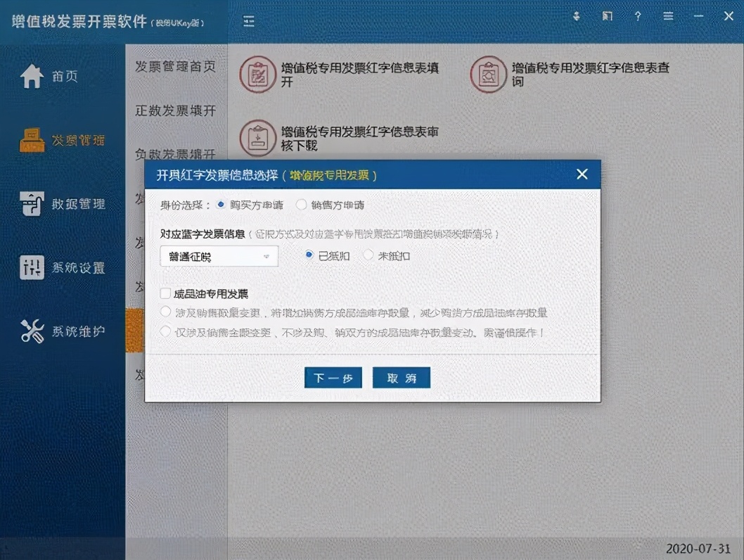Click the 红字信息表审核下载 round icon
744x560 pixels.
[257, 138]
